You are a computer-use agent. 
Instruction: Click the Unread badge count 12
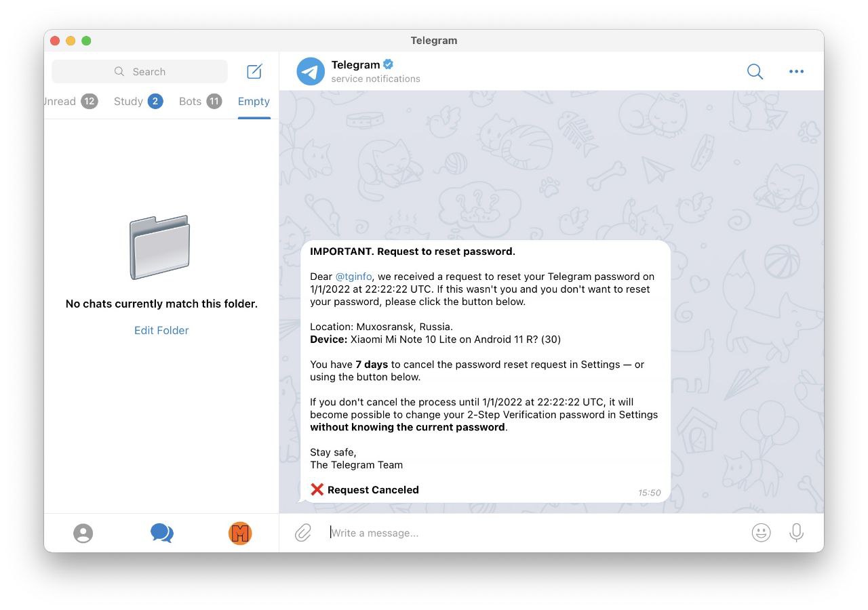90,102
